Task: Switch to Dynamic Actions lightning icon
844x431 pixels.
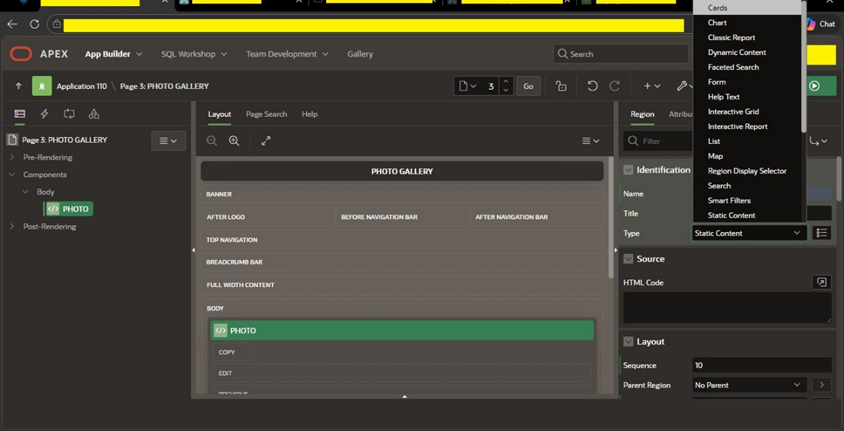Action: (x=45, y=114)
